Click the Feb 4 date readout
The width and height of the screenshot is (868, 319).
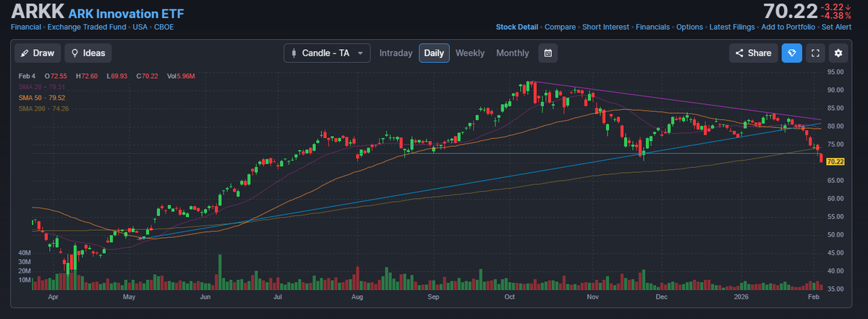click(27, 75)
